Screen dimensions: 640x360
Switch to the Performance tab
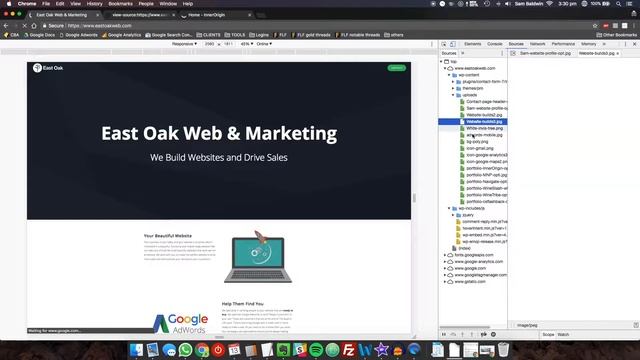pos(563,44)
